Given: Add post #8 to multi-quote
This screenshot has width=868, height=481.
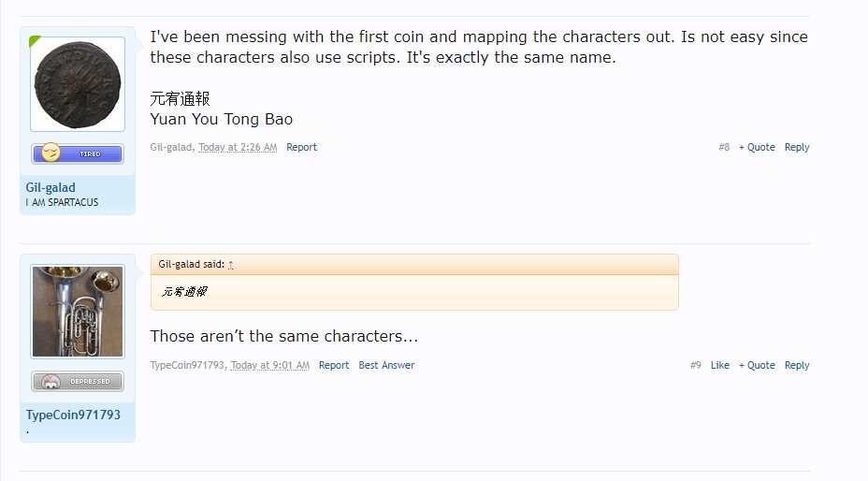Looking at the screenshot, I should point(757,147).
